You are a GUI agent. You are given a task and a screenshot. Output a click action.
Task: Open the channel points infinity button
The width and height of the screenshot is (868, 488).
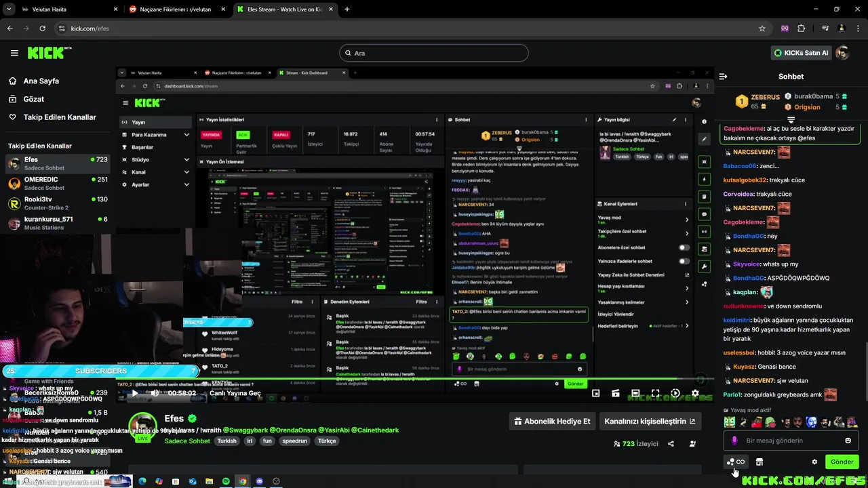(x=736, y=462)
